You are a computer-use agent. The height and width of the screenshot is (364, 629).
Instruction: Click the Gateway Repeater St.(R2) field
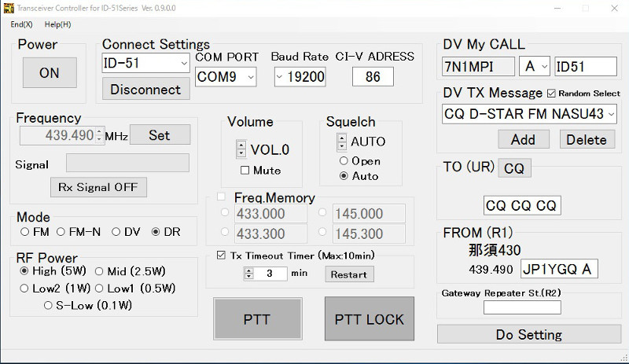click(522, 307)
